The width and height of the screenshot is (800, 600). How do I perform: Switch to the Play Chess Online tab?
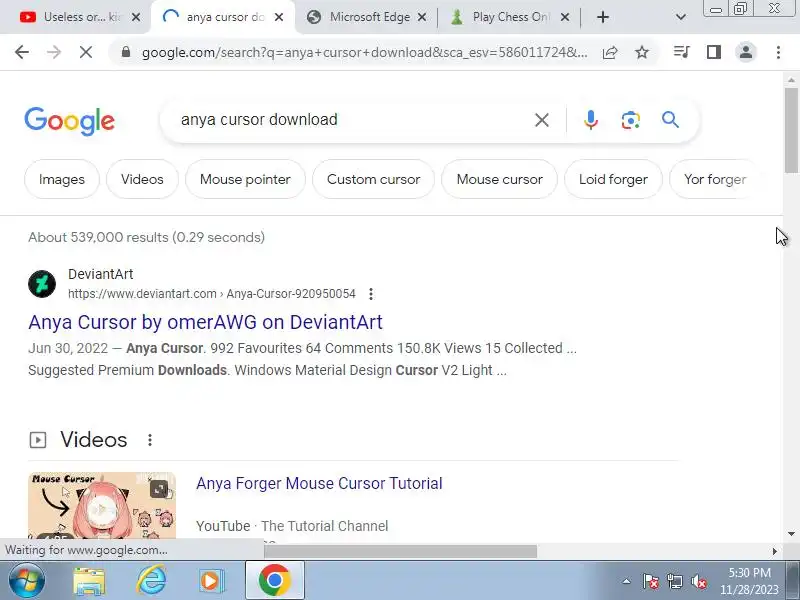[510, 17]
